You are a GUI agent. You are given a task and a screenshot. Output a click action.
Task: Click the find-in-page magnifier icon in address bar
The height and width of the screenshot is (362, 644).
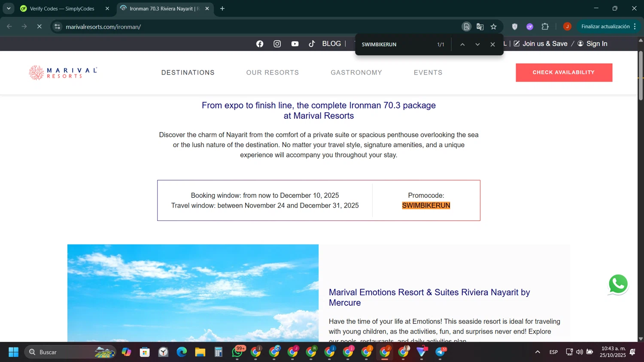click(466, 27)
